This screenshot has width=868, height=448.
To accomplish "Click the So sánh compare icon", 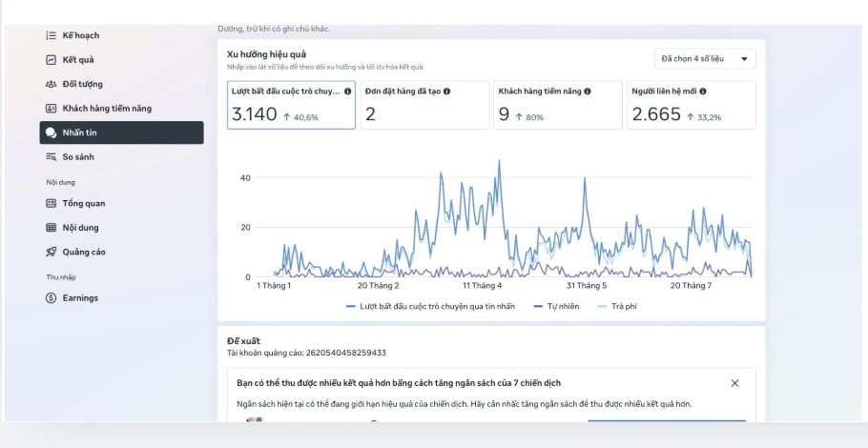I will 51,157.
